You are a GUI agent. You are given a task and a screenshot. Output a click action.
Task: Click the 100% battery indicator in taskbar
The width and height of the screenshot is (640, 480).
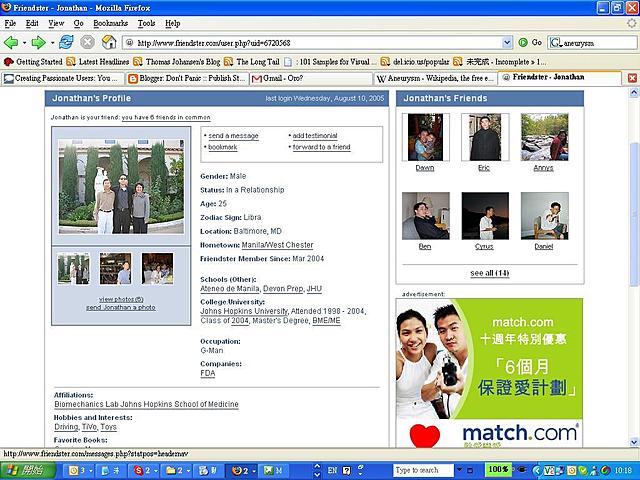[x=498, y=469]
